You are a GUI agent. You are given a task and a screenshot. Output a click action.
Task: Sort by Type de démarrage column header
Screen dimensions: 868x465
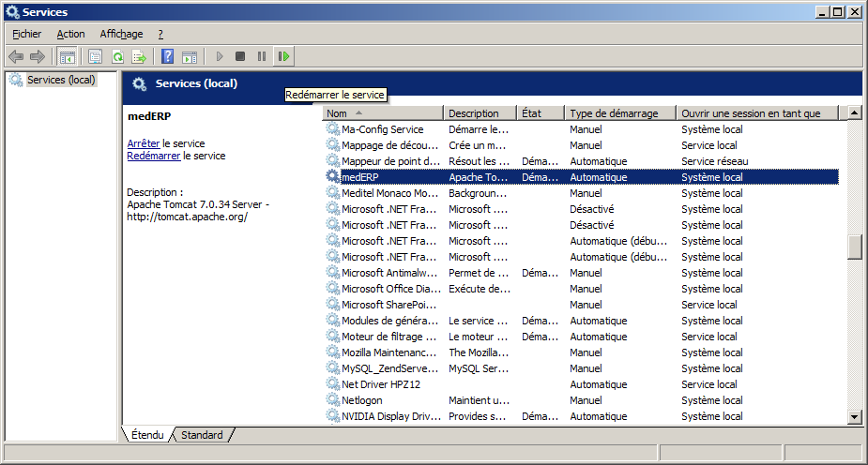pyautogui.click(x=620, y=112)
